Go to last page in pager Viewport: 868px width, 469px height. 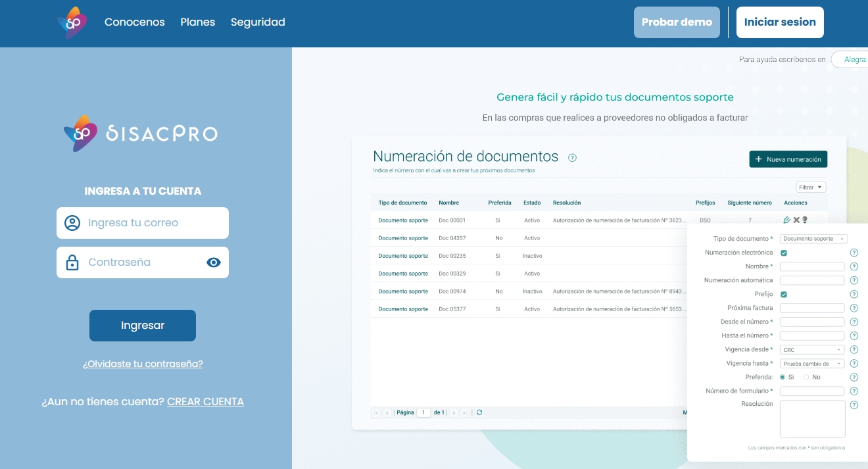465,412
